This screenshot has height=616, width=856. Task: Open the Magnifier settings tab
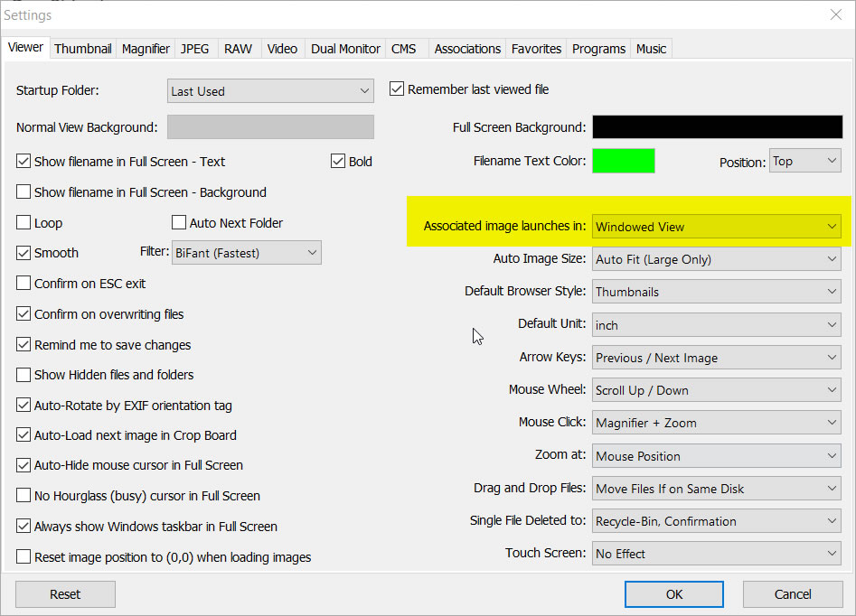(x=146, y=49)
